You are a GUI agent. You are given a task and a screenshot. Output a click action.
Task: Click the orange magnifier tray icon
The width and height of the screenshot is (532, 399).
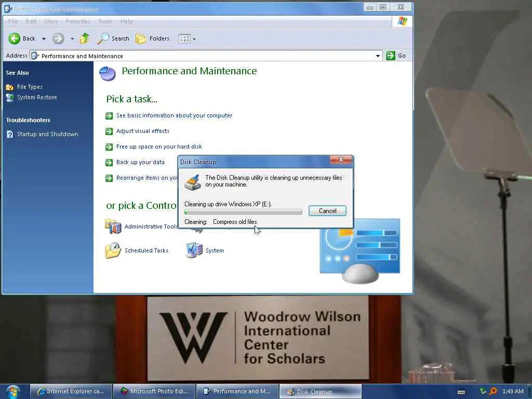tap(493, 391)
